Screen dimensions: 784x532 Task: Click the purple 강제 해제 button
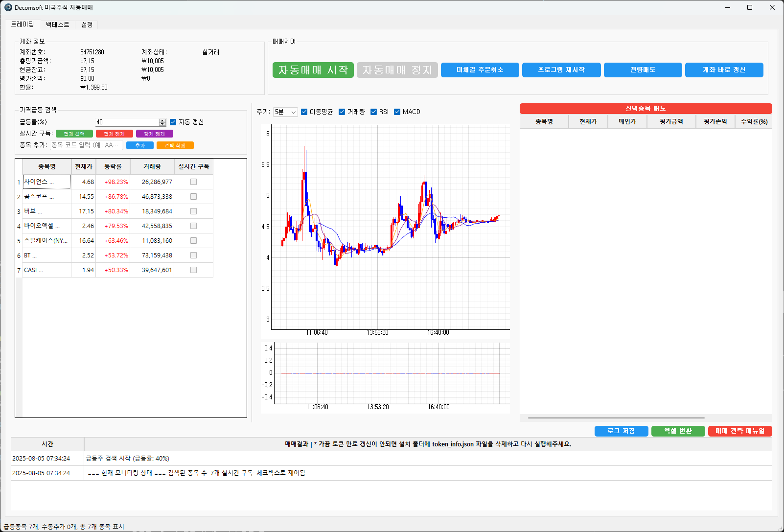(155, 134)
